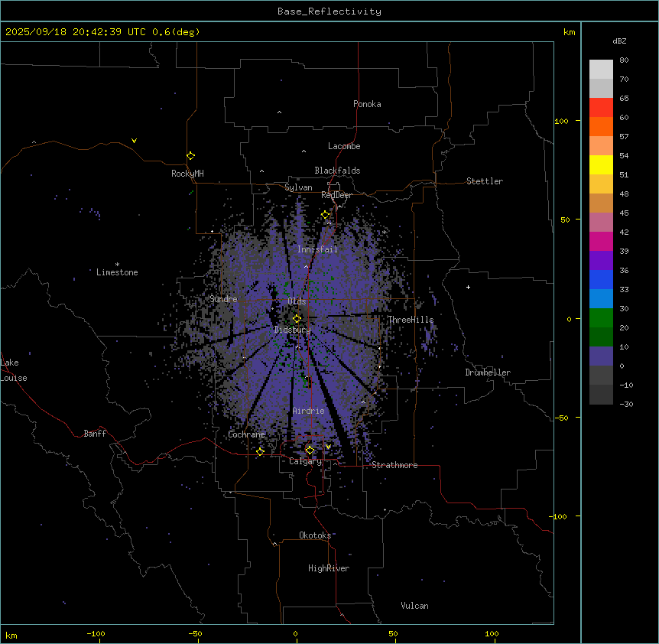Click the Airdrie city label
This screenshot has height=644, width=659.
(308, 411)
